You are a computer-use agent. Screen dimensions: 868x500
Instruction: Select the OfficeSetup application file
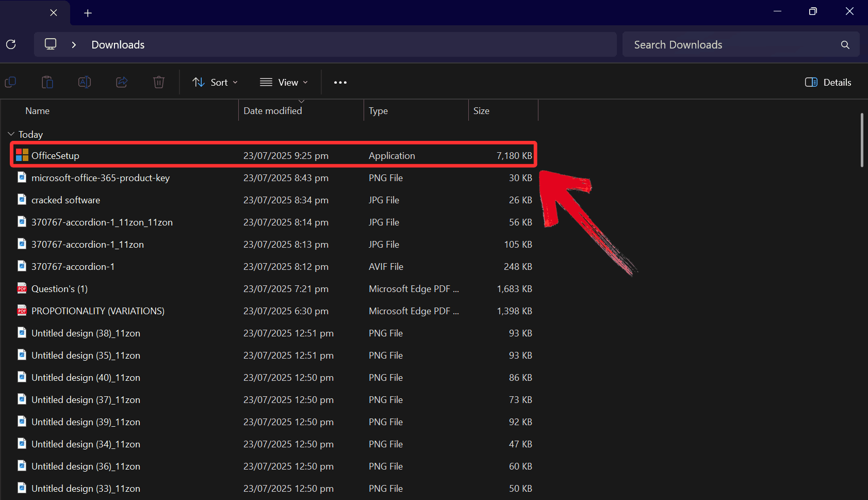click(x=55, y=155)
